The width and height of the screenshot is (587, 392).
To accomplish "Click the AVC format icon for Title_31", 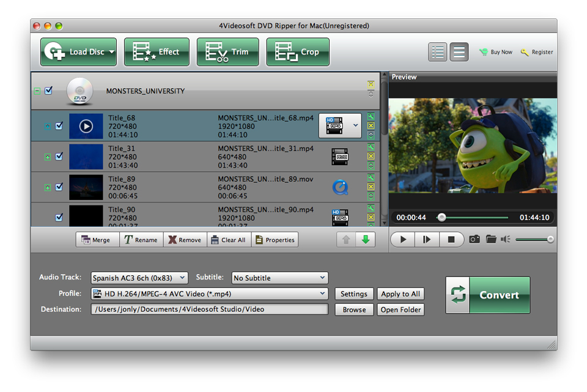I will click(340, 157).
